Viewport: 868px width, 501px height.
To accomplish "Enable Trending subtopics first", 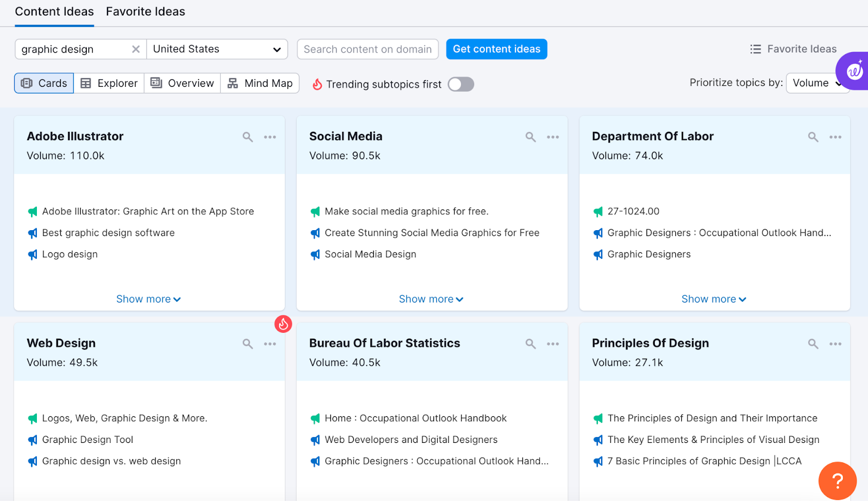I will click(460, 84).
